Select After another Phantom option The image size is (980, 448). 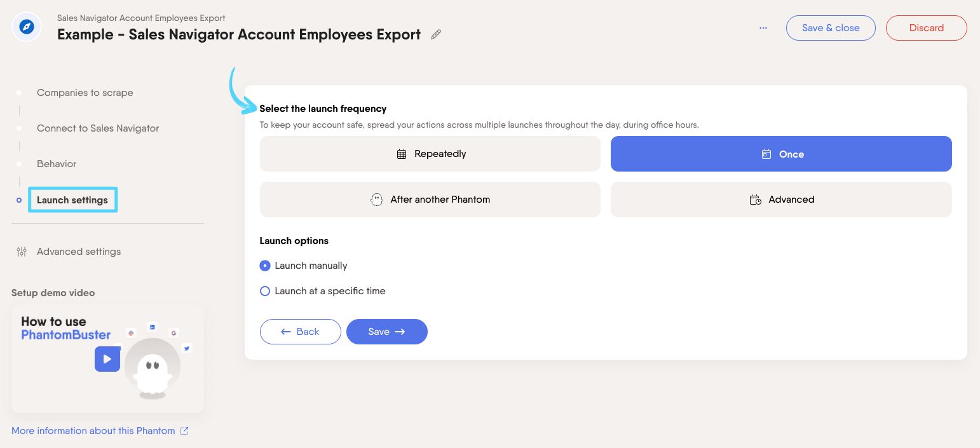tap(430, 200)
